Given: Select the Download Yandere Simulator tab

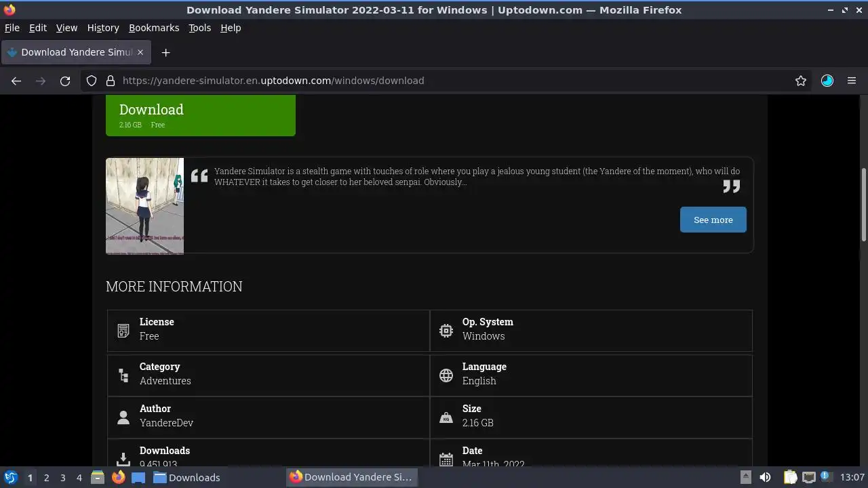Looking at the screenshot, I should tap(76, 52).
